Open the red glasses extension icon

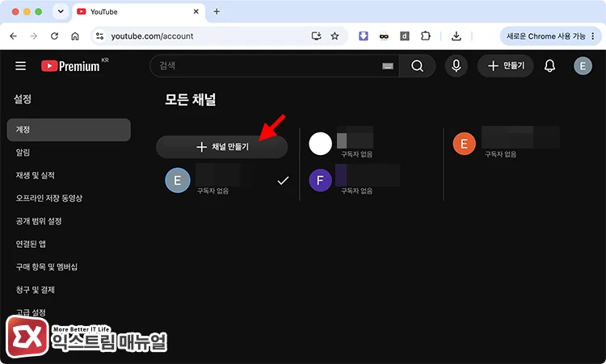384,36
